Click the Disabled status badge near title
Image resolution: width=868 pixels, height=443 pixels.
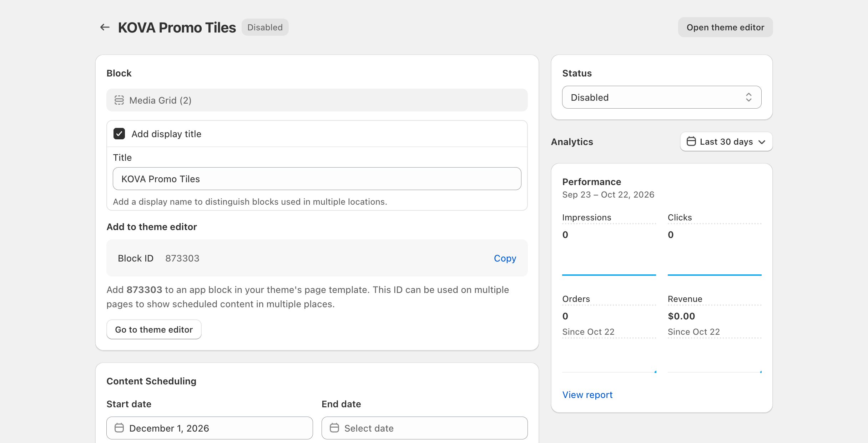[265, 27]
